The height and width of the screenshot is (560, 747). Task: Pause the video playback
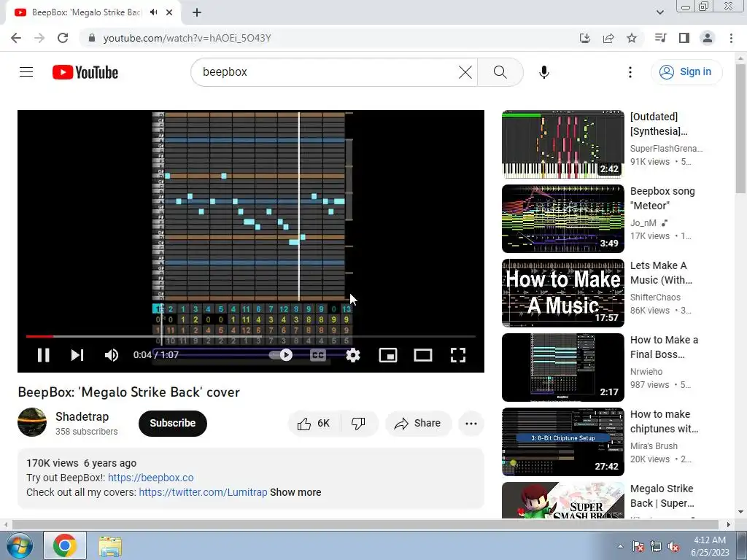(x=43, y=355)
